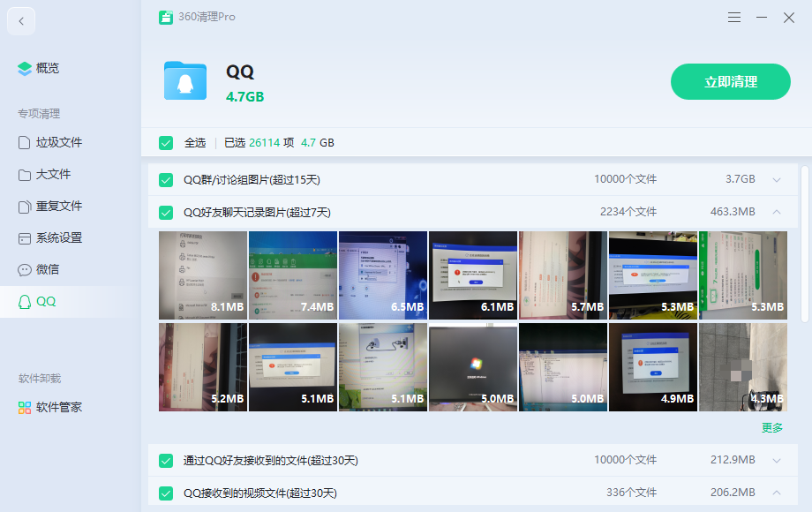Click the 463.3MB size value
Image resolution: width=812 pixels, height=512 pixels.
pyautogui.click(x=733, y=212)
